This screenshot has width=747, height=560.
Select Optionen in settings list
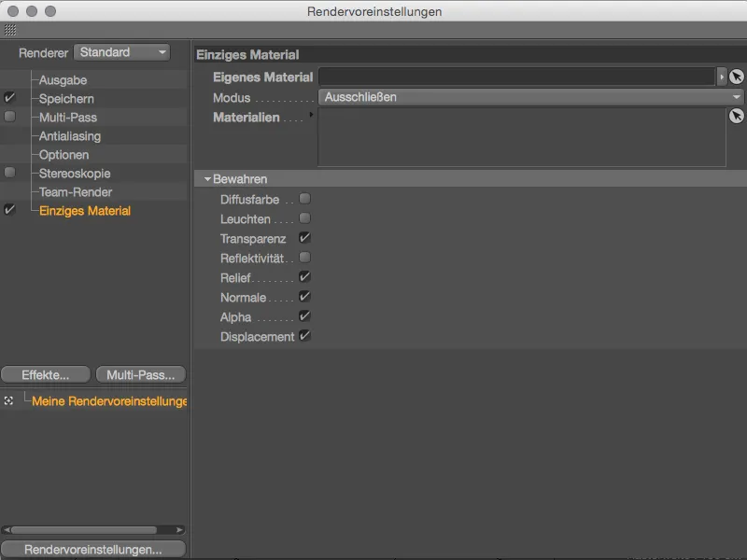tap(63, 155)
